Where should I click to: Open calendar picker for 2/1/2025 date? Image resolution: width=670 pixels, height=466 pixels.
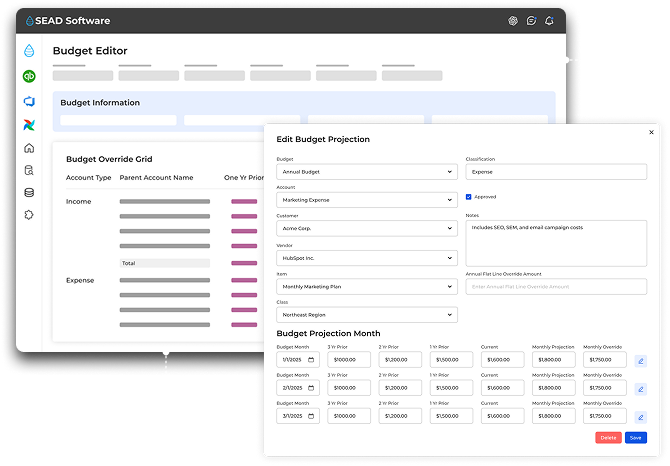(311, 388)
